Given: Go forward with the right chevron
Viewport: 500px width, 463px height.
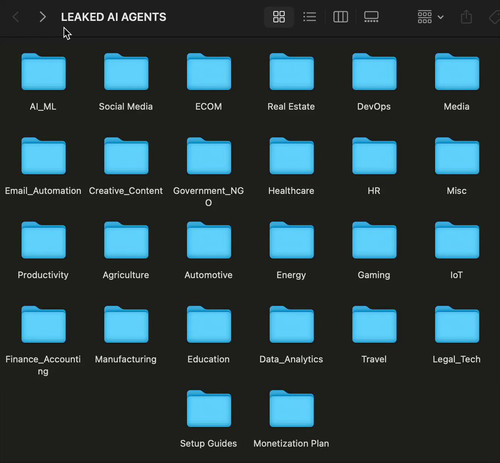Looking at the screenshot, I should [42, 17].
